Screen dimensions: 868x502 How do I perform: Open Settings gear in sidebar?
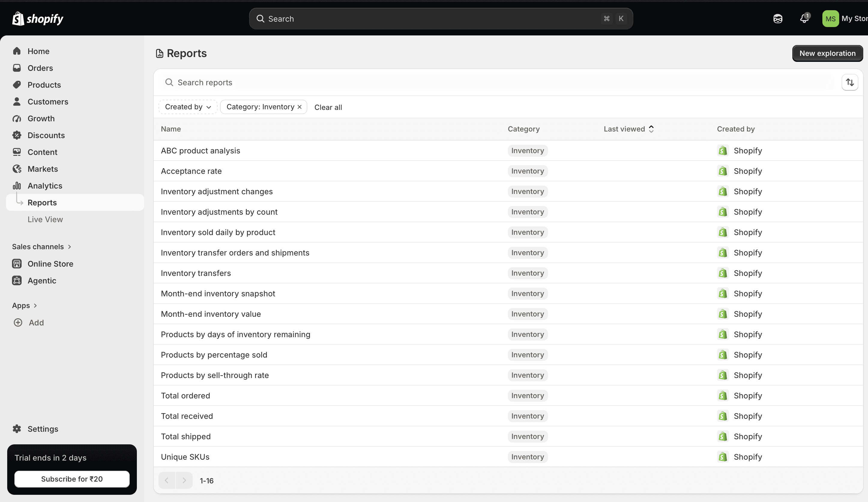tap(17, 429)
